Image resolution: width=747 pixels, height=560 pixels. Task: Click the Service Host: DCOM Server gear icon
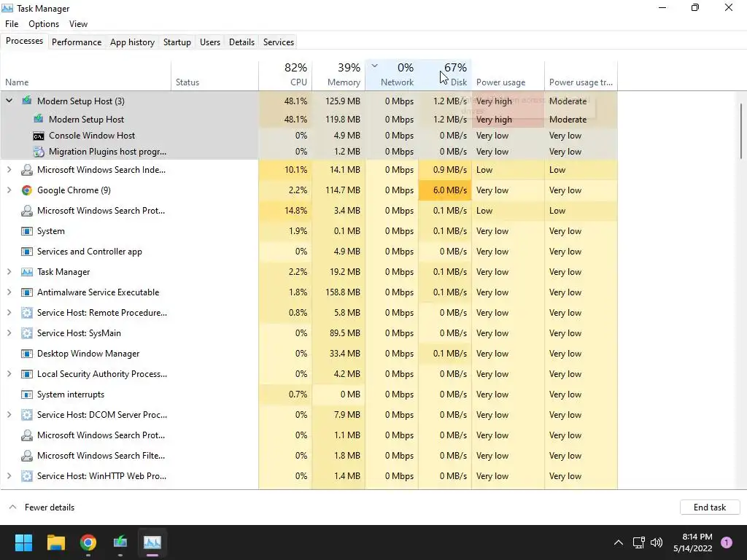27,415
